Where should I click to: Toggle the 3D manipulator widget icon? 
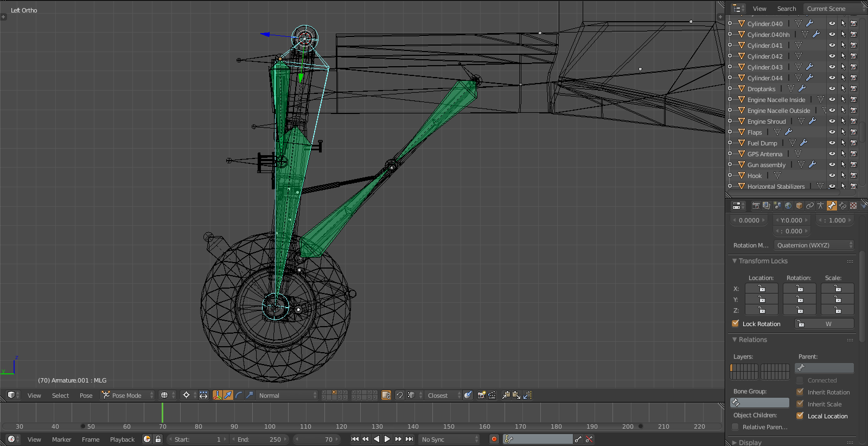[x=218, y=395]
